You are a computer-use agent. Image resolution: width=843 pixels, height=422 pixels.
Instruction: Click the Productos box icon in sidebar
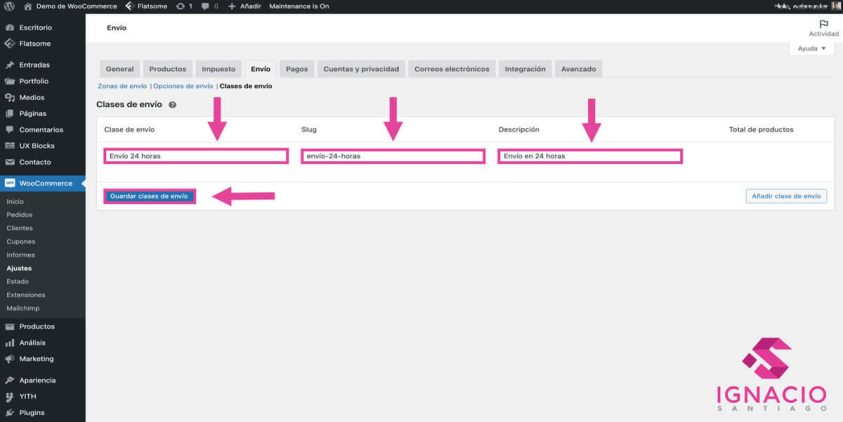pyautogui.click(x=10, y=326)
